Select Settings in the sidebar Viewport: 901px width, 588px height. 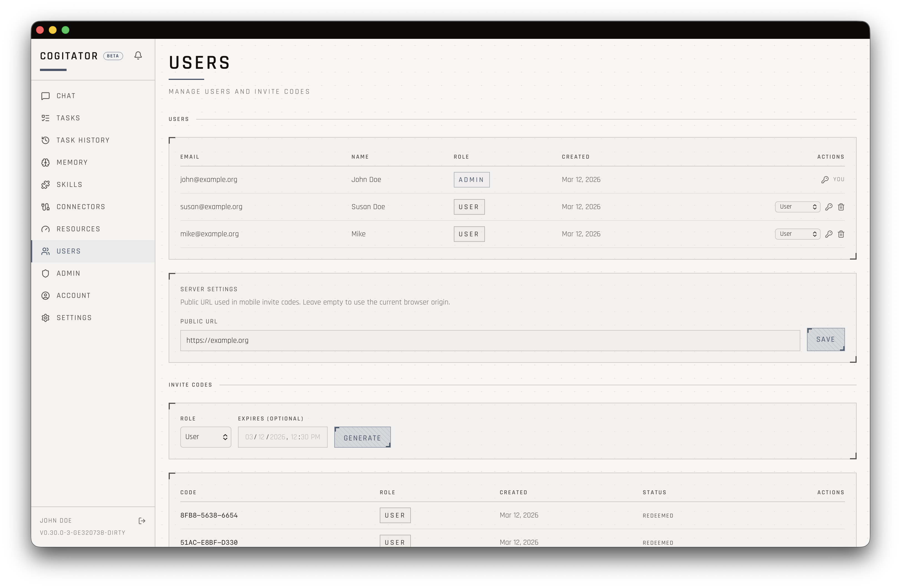[x=93, y=318]
